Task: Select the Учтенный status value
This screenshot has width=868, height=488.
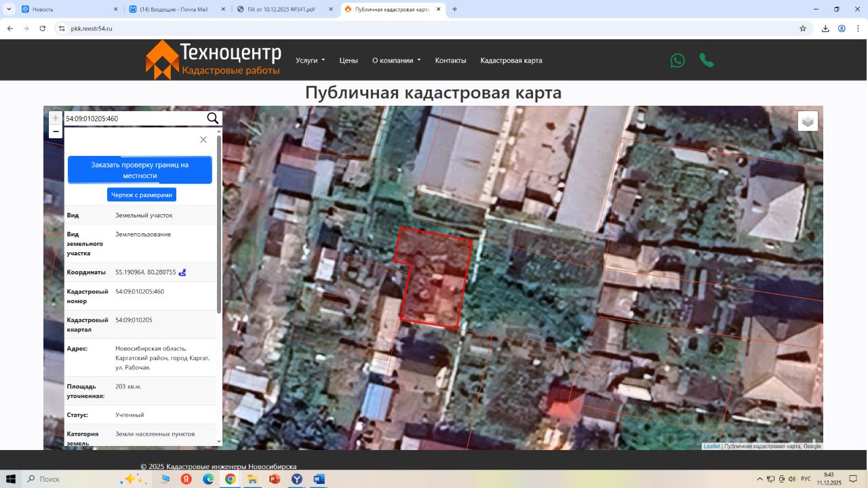Action: [130, 415]
